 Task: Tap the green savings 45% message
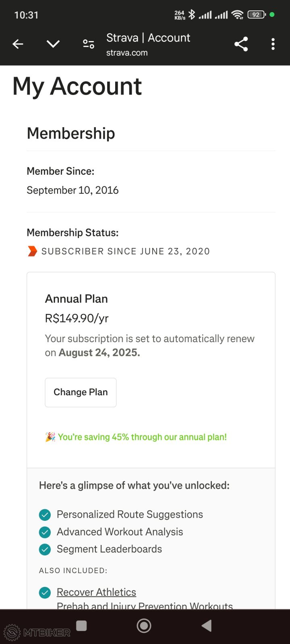142,437
